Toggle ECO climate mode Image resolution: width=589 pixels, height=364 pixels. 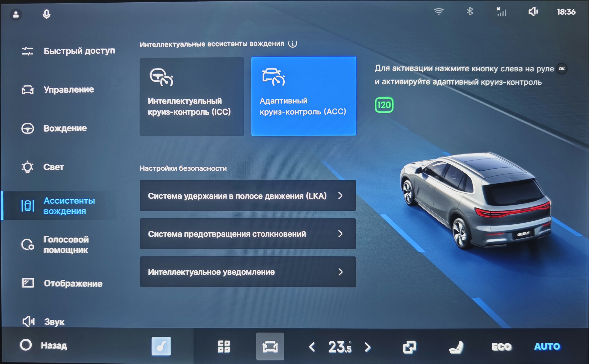502,347
